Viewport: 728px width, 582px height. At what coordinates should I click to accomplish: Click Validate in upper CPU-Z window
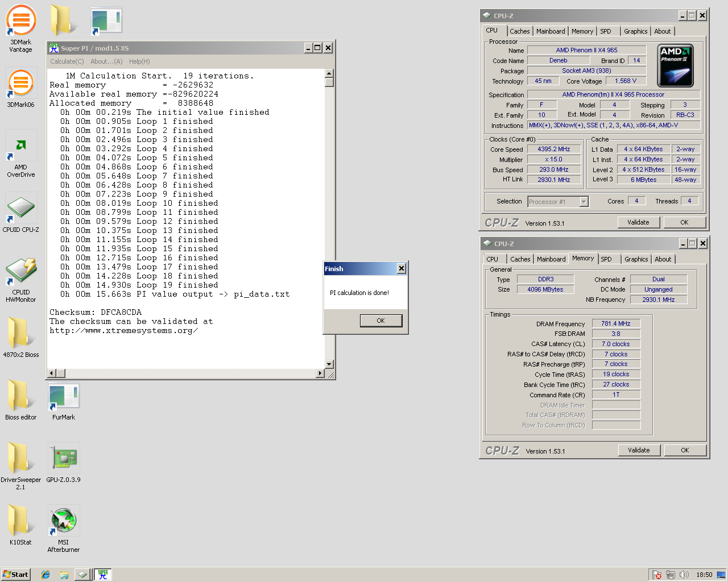pyautogui.click(x=638, y=222)
